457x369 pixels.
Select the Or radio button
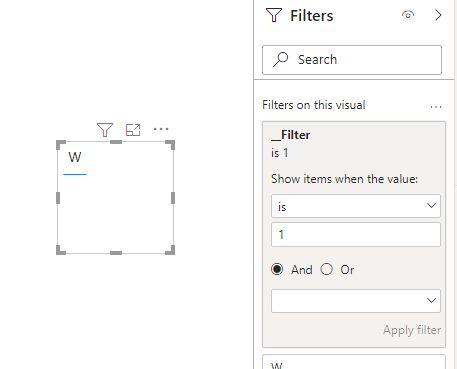tap(326, 269)
